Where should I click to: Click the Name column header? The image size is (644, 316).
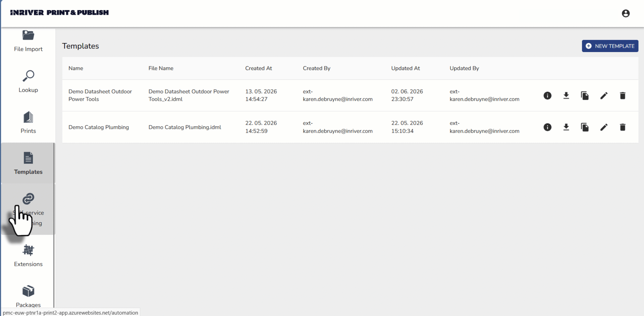point(76,68)
